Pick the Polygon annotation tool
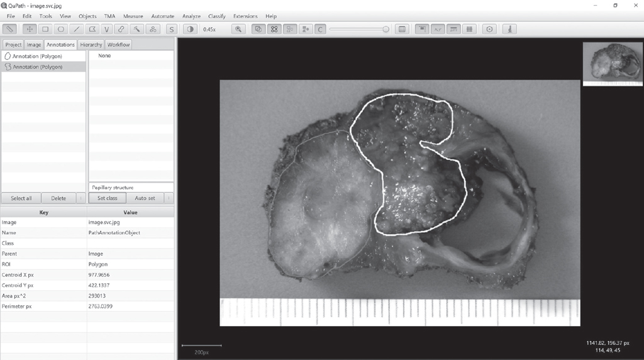Image resolution: width=644 pixels, height=360 pixels. (92, 29)
